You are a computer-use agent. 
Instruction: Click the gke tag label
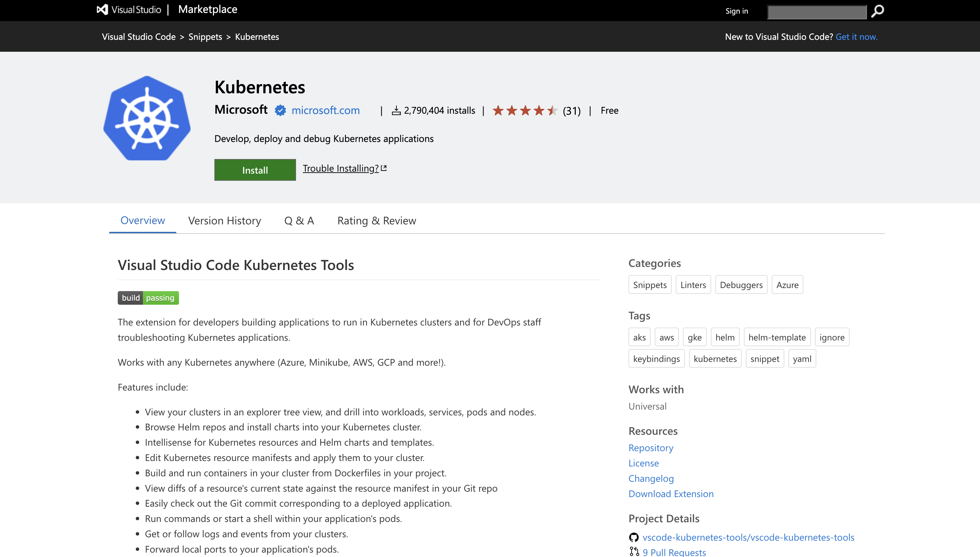coord(695,337)
